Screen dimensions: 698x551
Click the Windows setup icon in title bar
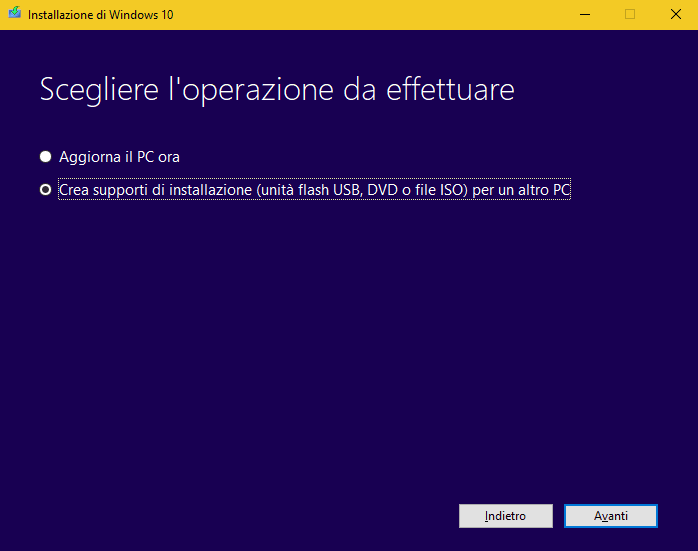coord(14,14)
